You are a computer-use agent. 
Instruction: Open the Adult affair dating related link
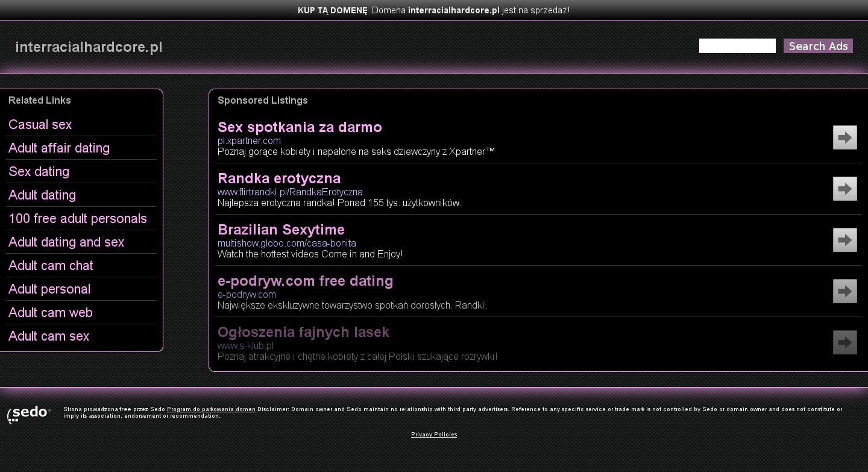[x=59, y=148]
